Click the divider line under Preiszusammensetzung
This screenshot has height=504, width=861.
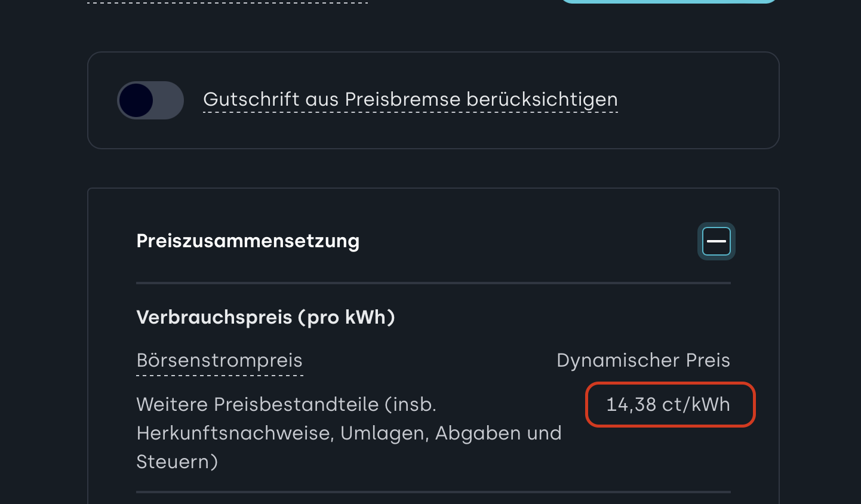pyautogui.click(x=433, y=283)
